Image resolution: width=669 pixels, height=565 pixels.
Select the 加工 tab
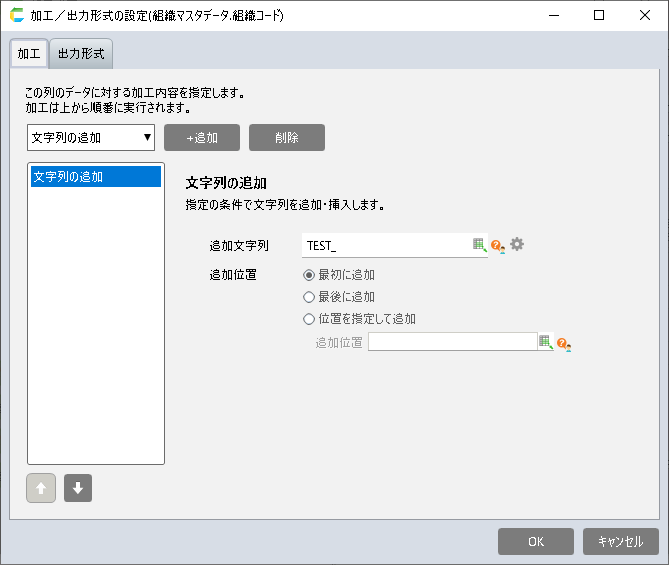pyautogui.click(x=29, y=54)
